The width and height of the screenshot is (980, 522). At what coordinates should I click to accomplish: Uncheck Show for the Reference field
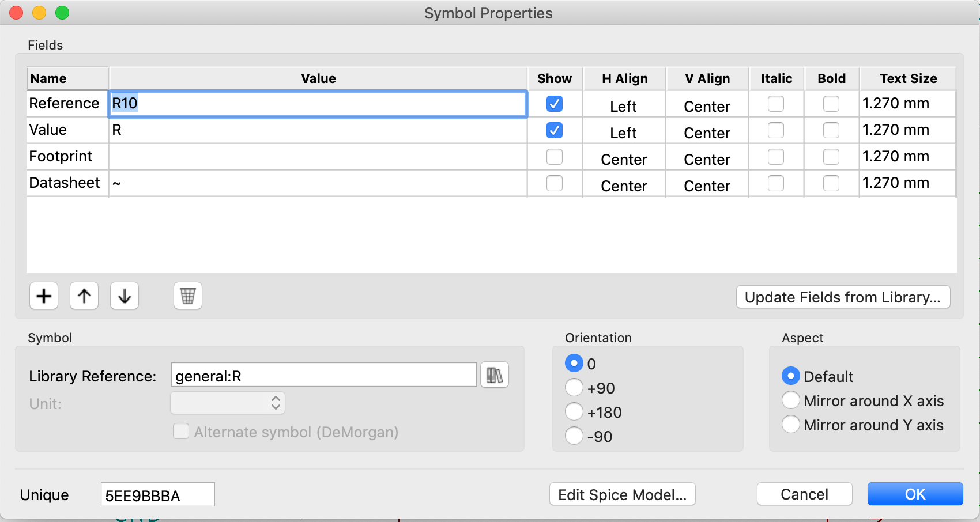pyautogui.click(x=555, y=104)
